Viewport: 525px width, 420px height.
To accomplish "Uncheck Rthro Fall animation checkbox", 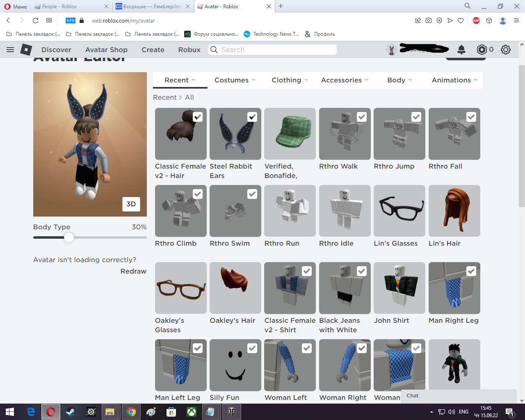I will (471, 117).
